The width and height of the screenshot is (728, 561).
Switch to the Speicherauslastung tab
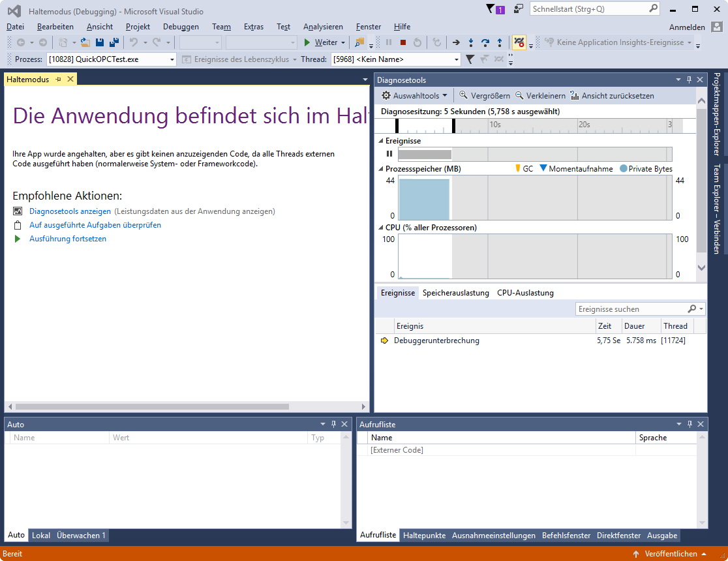point(455,293)
